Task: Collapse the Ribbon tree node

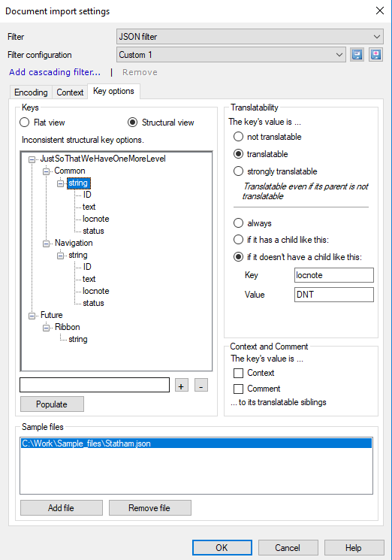Action: tap(46, 328)
